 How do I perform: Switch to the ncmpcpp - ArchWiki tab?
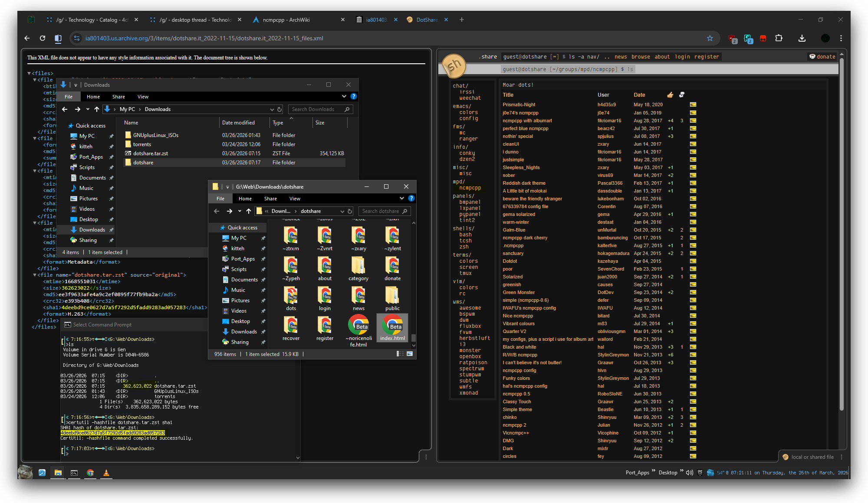(286, 20)
